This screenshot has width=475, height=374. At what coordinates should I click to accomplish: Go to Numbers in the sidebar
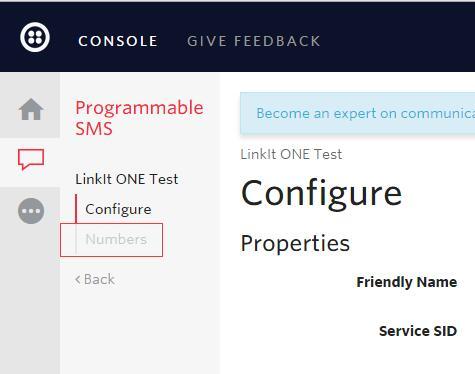(x=116, y=239)
